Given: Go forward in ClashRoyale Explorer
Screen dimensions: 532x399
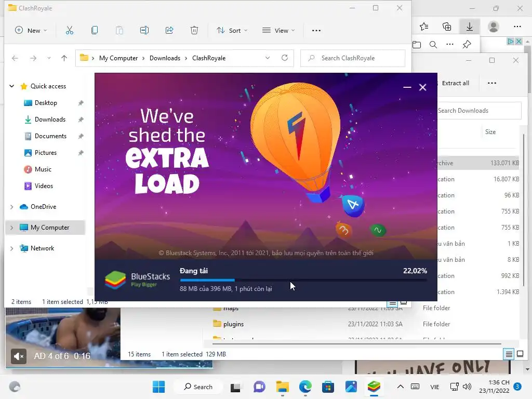Looking at the screenshot, I should tap(33, 58).
